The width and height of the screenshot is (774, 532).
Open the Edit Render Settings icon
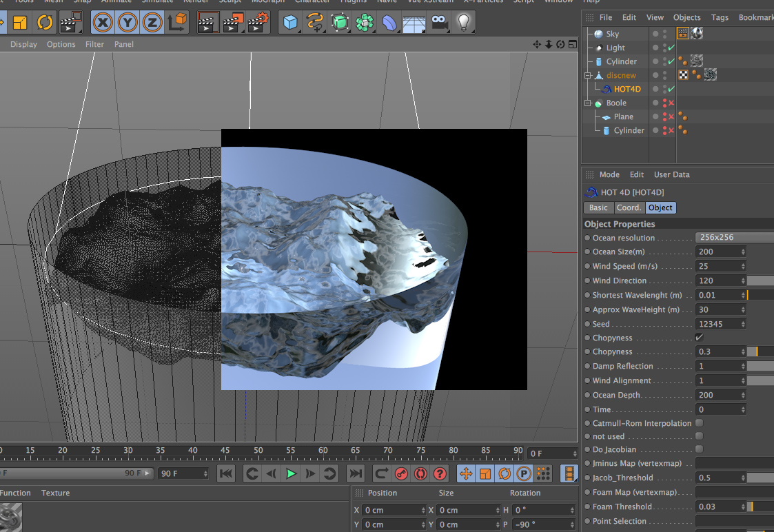257,23
